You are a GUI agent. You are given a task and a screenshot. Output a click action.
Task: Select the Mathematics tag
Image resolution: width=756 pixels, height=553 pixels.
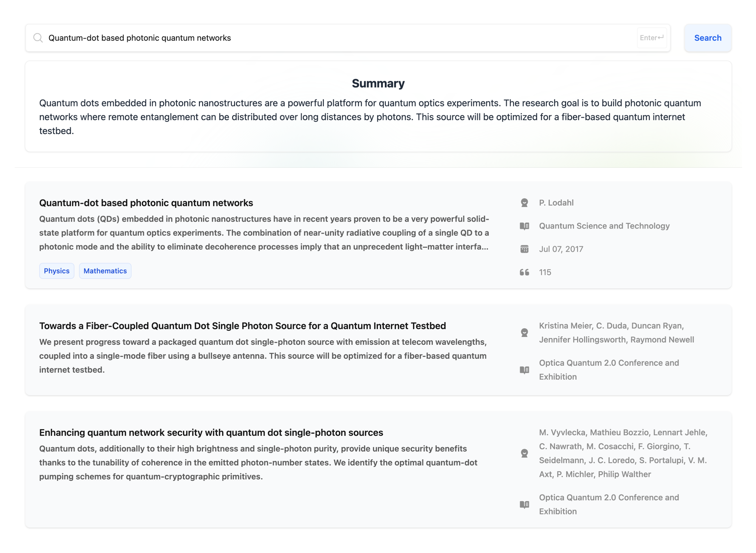[105, 271]
